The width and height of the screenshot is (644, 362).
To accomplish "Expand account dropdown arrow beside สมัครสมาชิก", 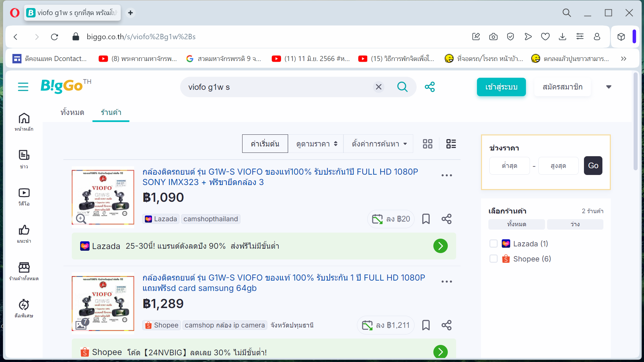I will coord(608,87).
